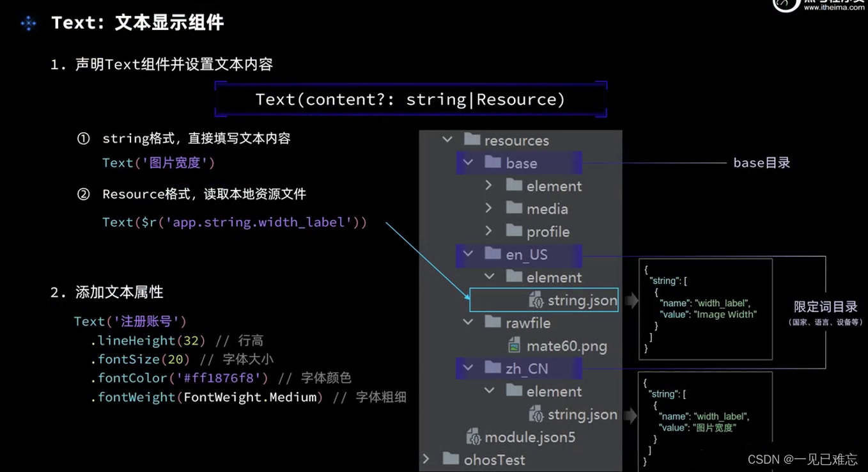Click the element folder icon inside en_US
This screenshot has width=868, height=472.
[x=514, y=276]
